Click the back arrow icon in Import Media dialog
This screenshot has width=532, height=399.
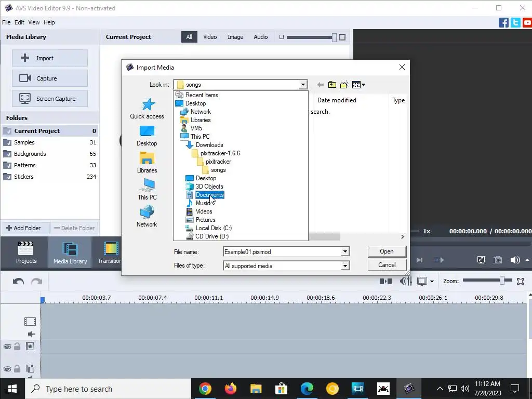[x=320, y=85]
